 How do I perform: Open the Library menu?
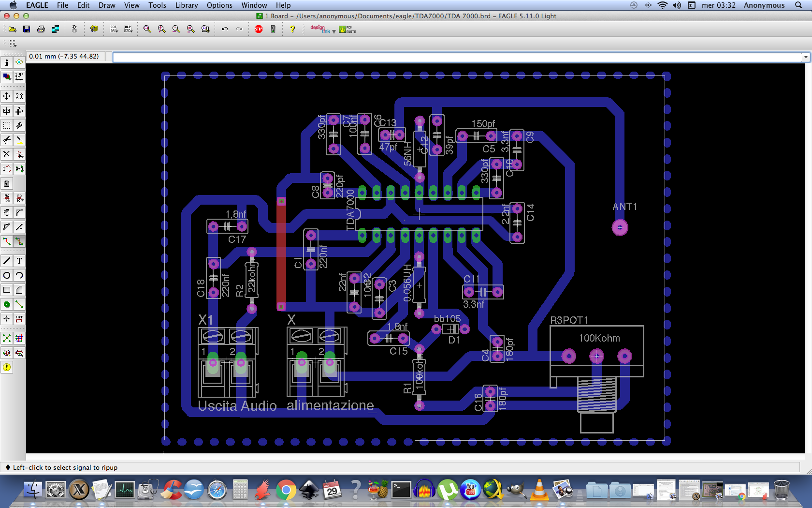186,5
